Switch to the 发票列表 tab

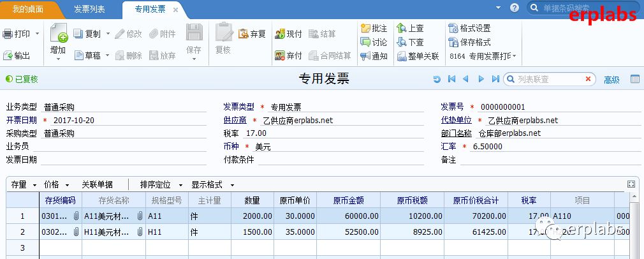point(89,9)
